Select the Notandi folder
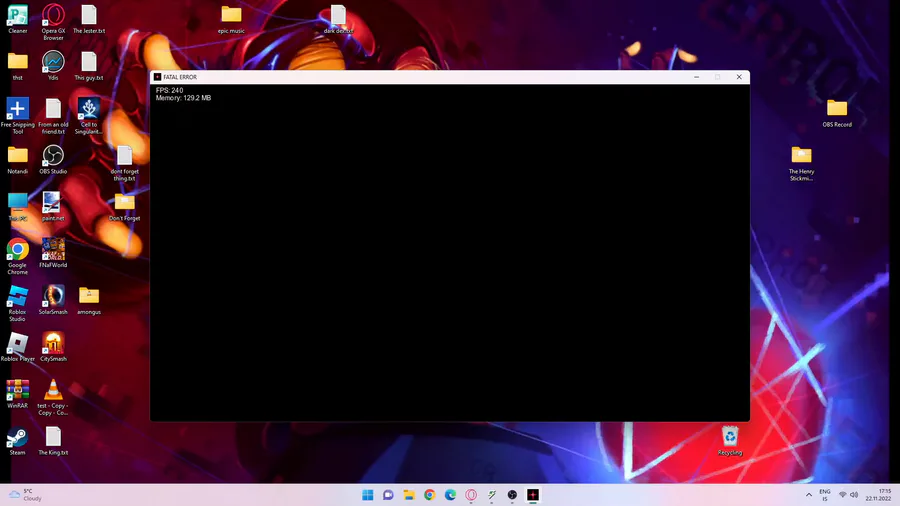This screenshot has width=900, height=506. (x=18, y=159)
